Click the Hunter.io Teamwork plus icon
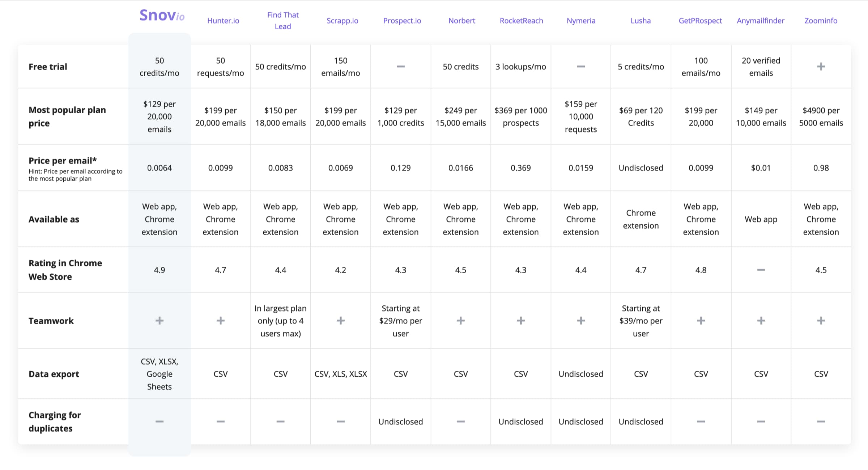This screenshot has height=470, width=868. (221, 321)
